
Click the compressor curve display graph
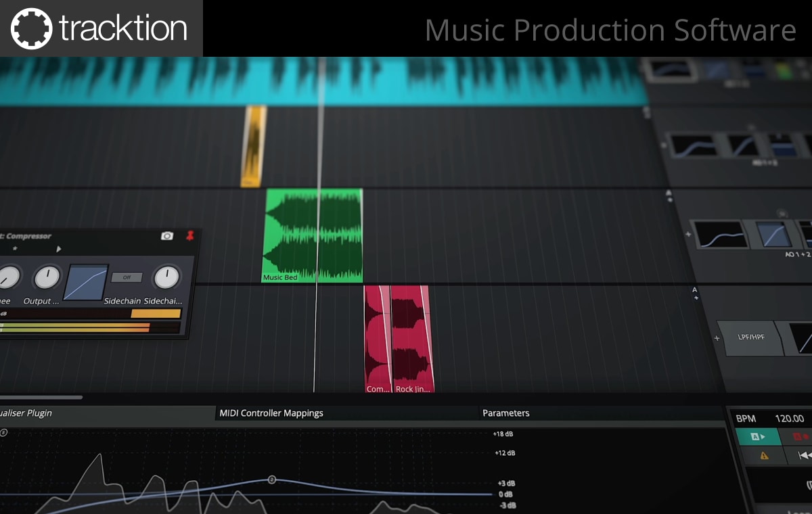(86, 282)
